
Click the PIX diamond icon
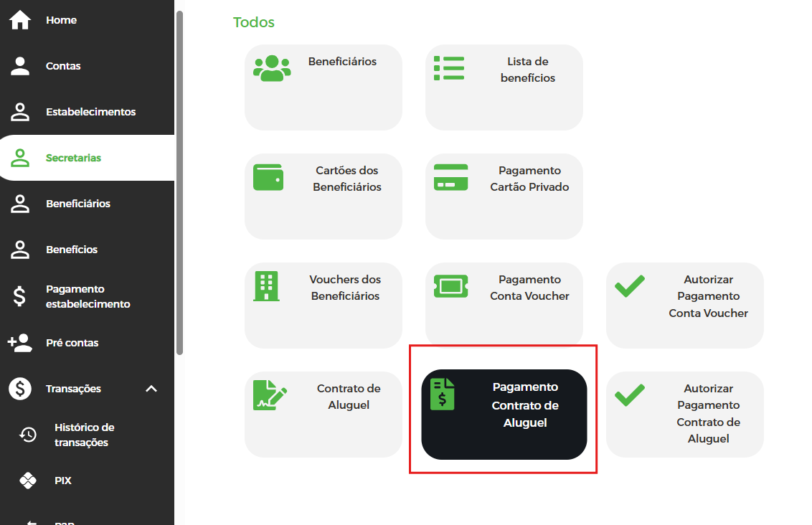(28, 481)
